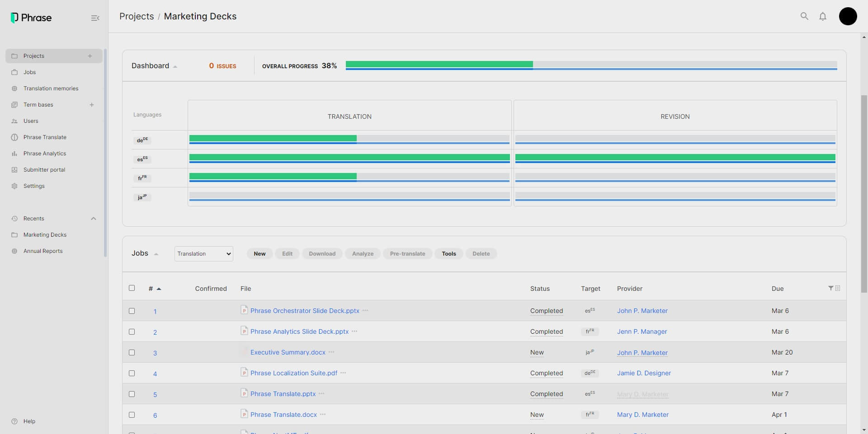Open more options for Phrase Localization Suite.pdf
The height and width of the screenshot is (434, 868).
343,373
